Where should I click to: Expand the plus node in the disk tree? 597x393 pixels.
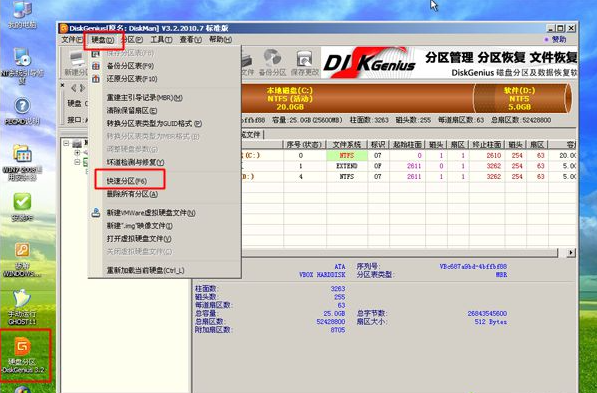tap(77, 153)
